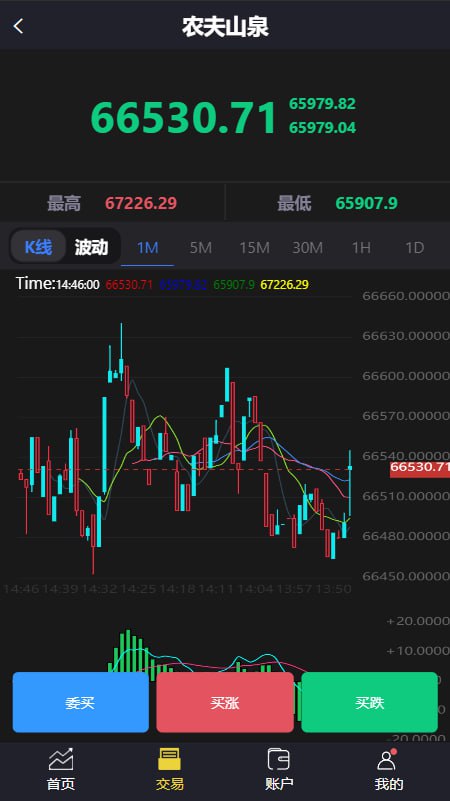Choose the 1H timeframe
This screenshot has width=450, height=801.
point(361,248)
